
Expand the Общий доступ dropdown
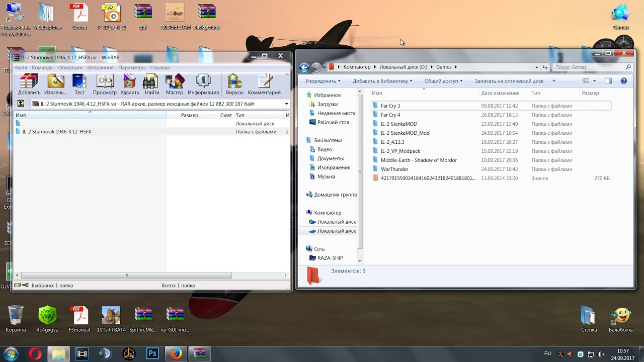click(443, 81)
